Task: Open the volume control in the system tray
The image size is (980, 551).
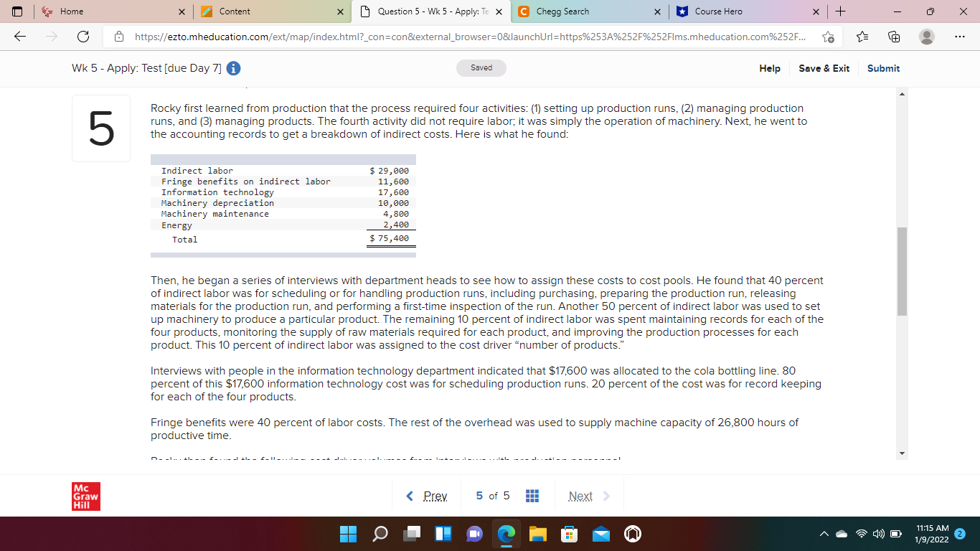Action: [880, 534]
